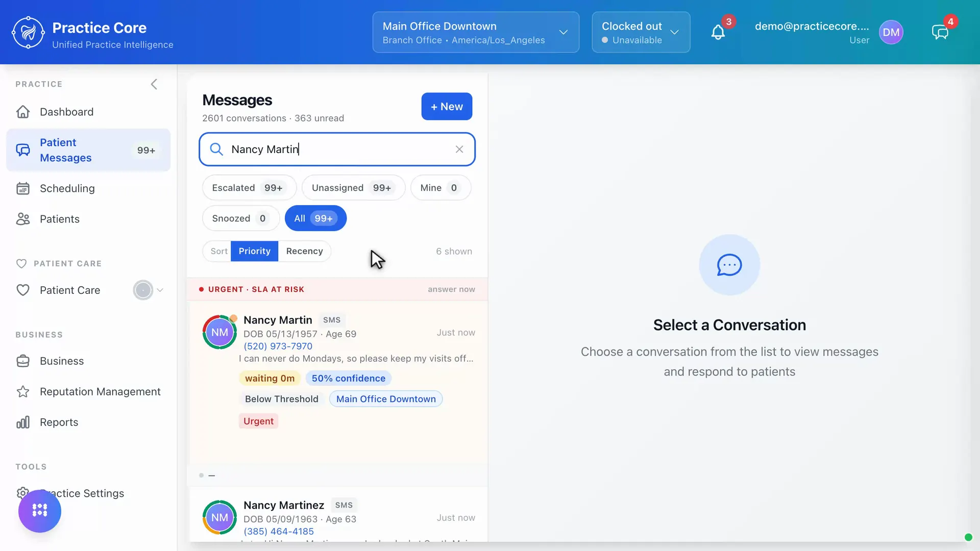Screen dimensions: 980x551
Task: Open the demo@practicecore user menu
Action: [x=812, y=32]
